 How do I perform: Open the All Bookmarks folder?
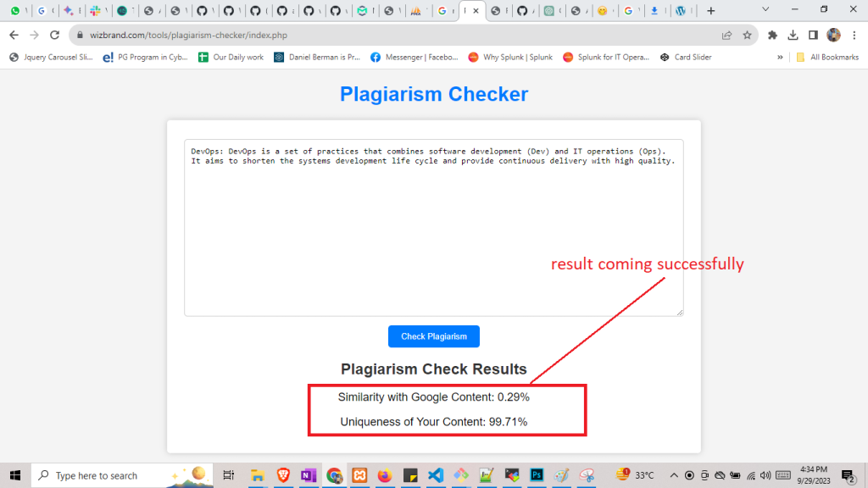(x=826, y=58)
